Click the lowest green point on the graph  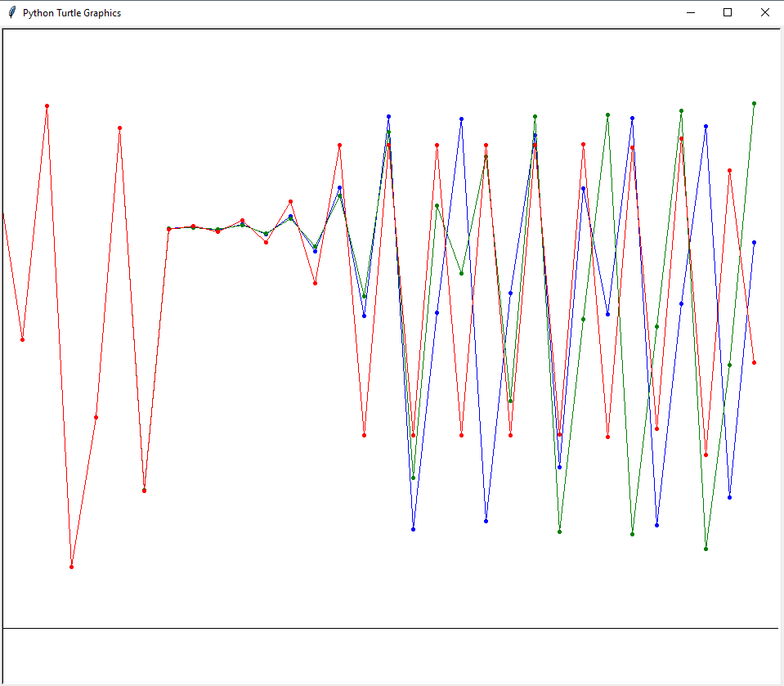coord(706,549)
